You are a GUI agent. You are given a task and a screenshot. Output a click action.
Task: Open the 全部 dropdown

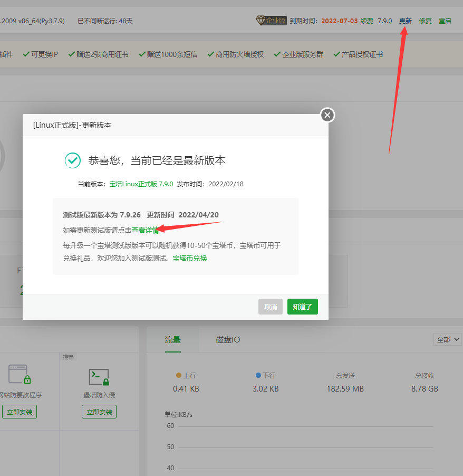click(448, 339)
